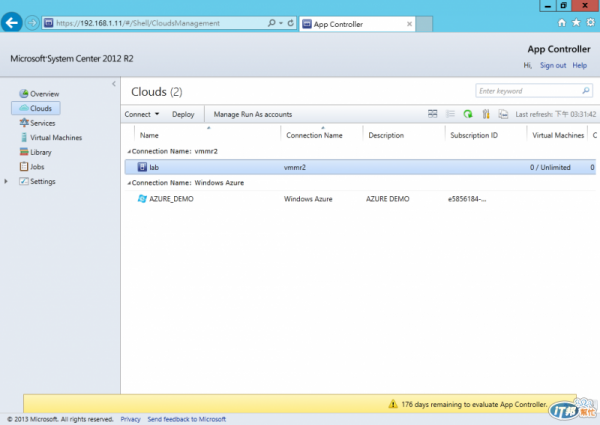This screenshot has width=600, height=425.
Task: Click Send feedback to Microsoft link
Action: click(187, 419)
